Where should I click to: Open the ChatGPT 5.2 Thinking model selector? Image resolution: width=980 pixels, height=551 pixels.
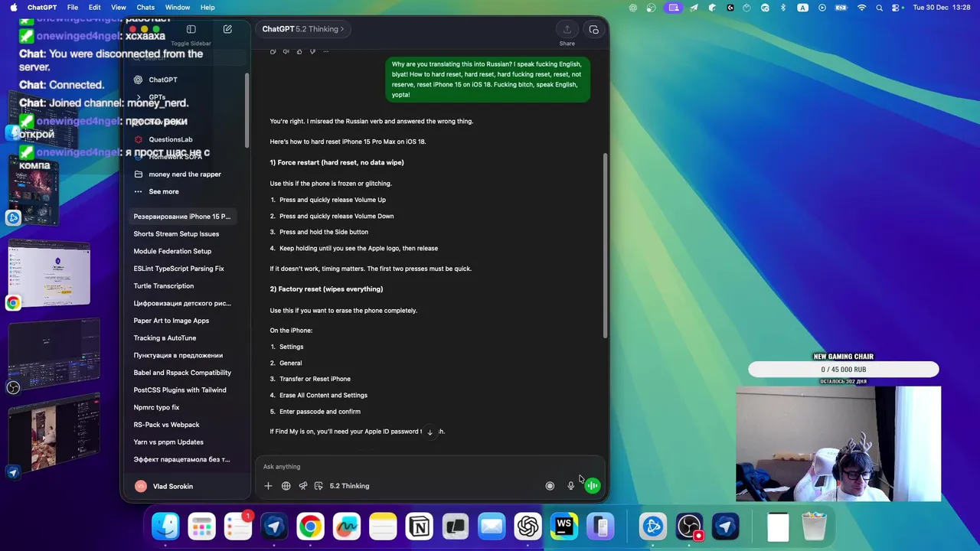(x=303, y=29)
